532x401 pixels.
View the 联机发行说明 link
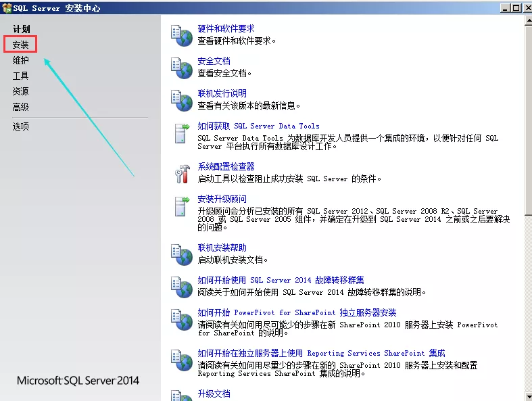pyautogui.click(x=222, y=93)
